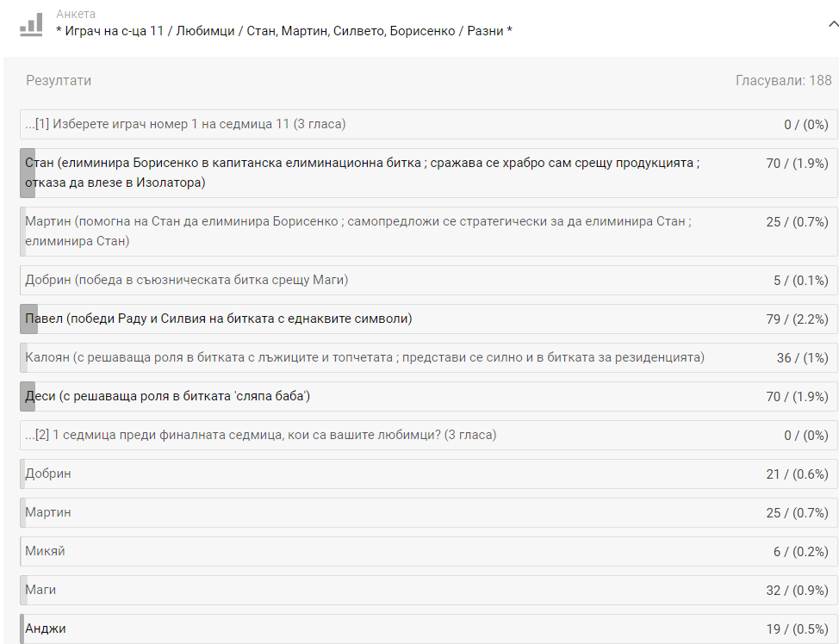Viewport: 839px width, 644px height.
Task: Collapse the poll panel with the chevron
Action: click(832, 25)
